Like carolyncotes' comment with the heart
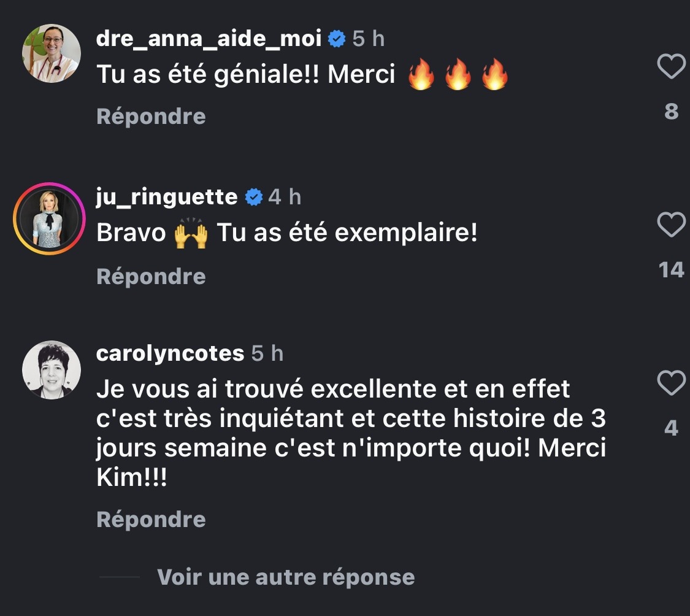The height and width of the screenshot is (616, 690). point(671,383)
